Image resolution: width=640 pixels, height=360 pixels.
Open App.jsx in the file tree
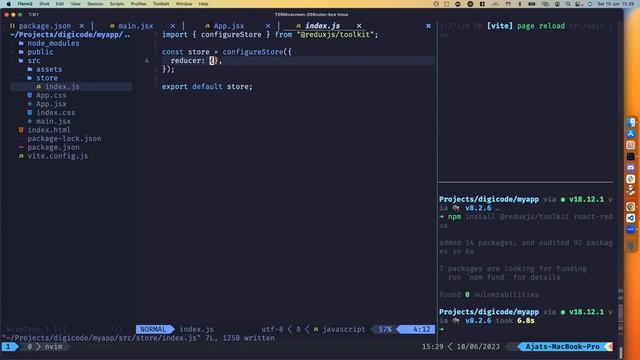[51, 104]
